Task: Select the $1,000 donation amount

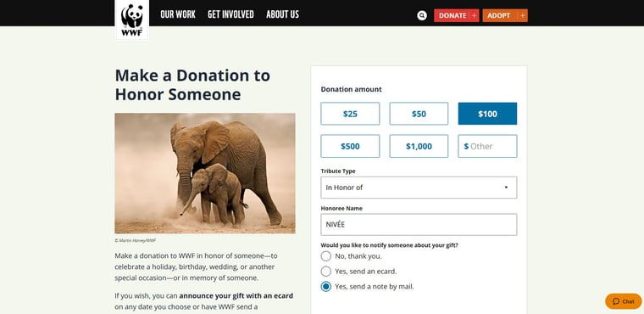Action: tap(419, 146)
